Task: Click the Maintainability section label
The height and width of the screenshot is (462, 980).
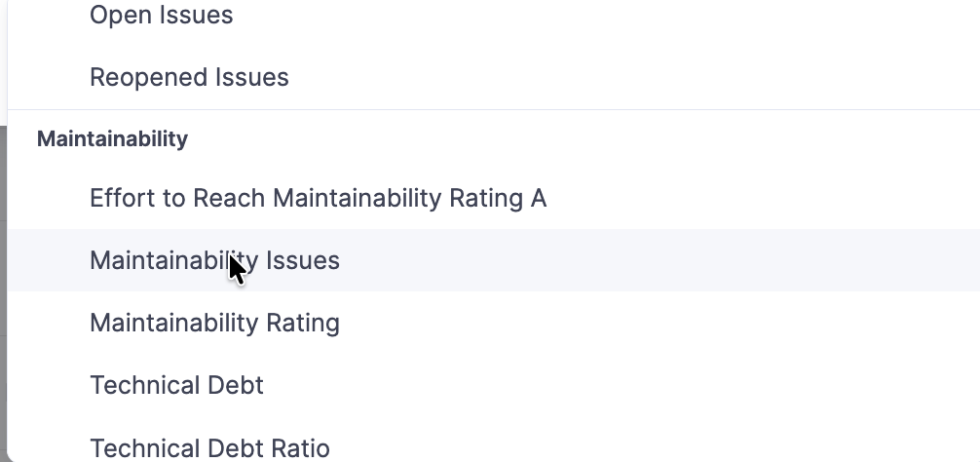Action: (112, 139)
